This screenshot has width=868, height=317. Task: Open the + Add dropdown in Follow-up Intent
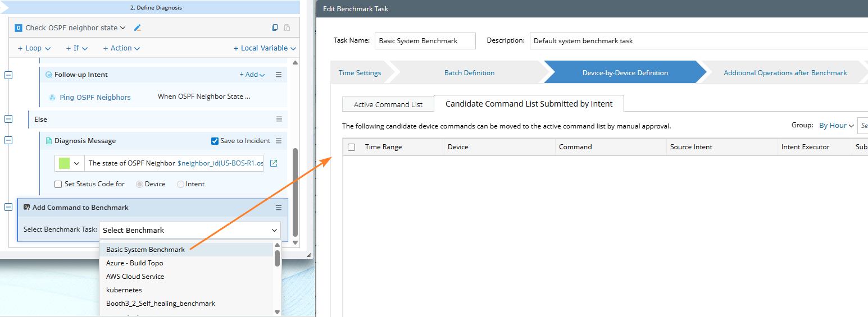pos(252,75)
